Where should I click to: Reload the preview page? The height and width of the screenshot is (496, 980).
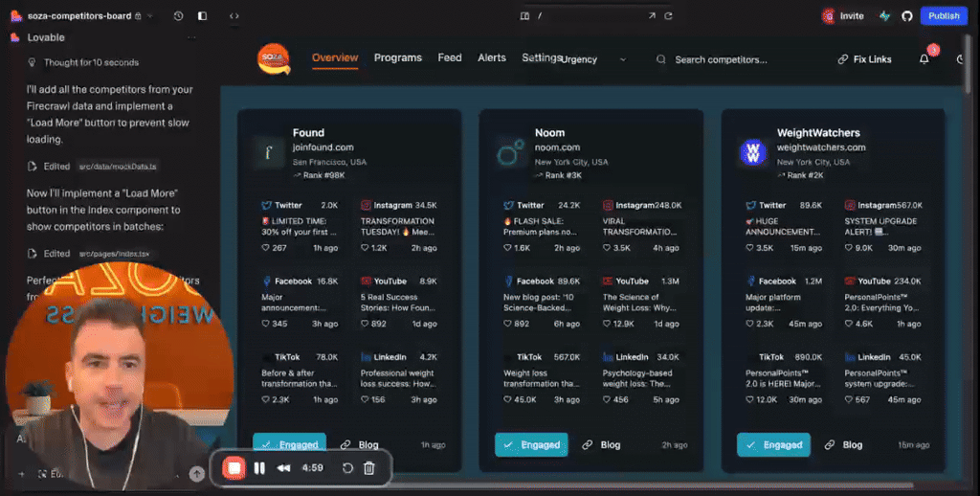click(x=668, y=15)
